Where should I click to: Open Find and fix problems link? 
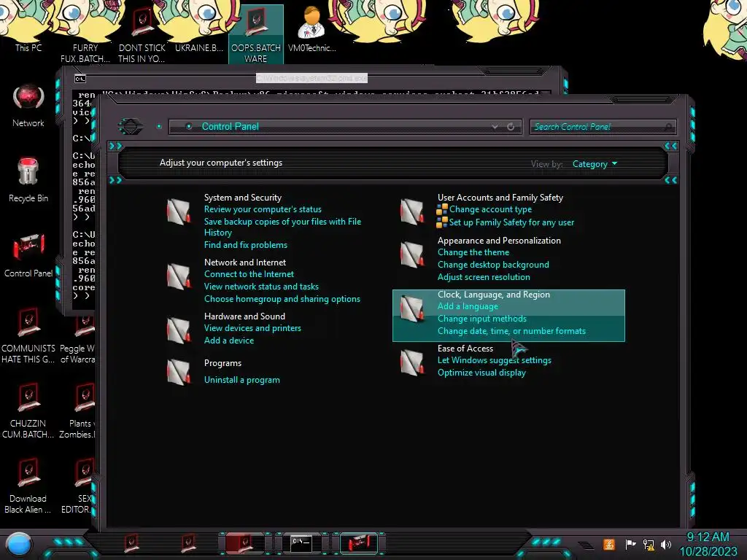245,245
